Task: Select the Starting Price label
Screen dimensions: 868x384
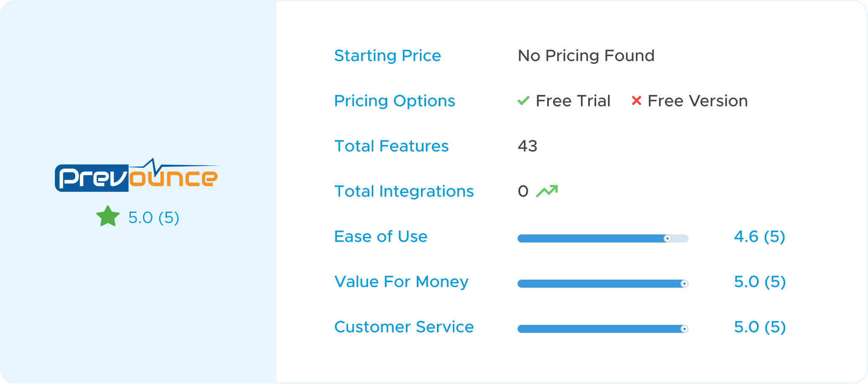Action: 388,56
